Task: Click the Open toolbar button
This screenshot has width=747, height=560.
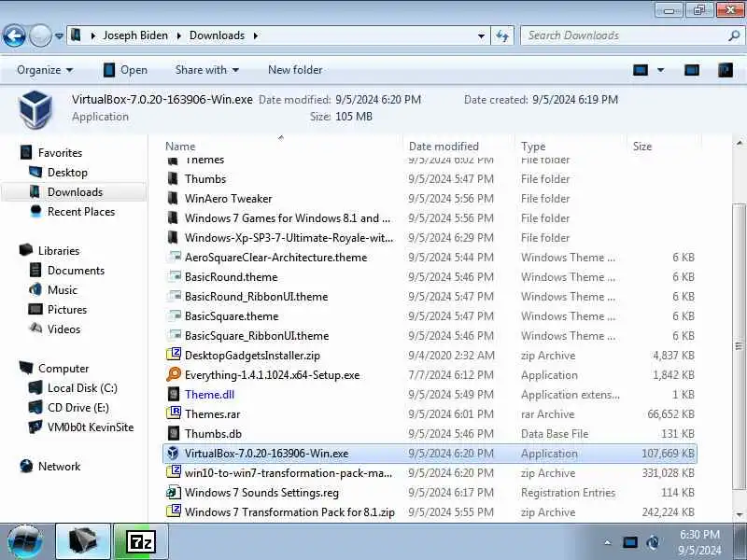Action: [x=126, y=70]
